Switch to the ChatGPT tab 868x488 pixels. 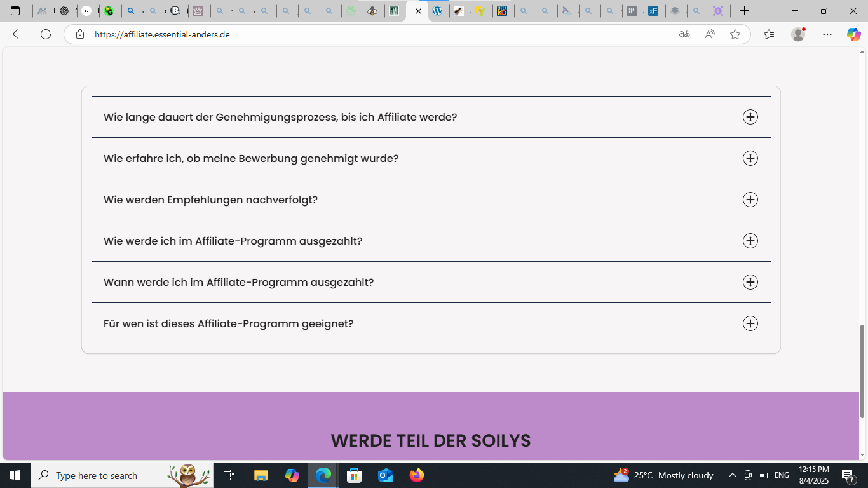click(x=64, y=11)
